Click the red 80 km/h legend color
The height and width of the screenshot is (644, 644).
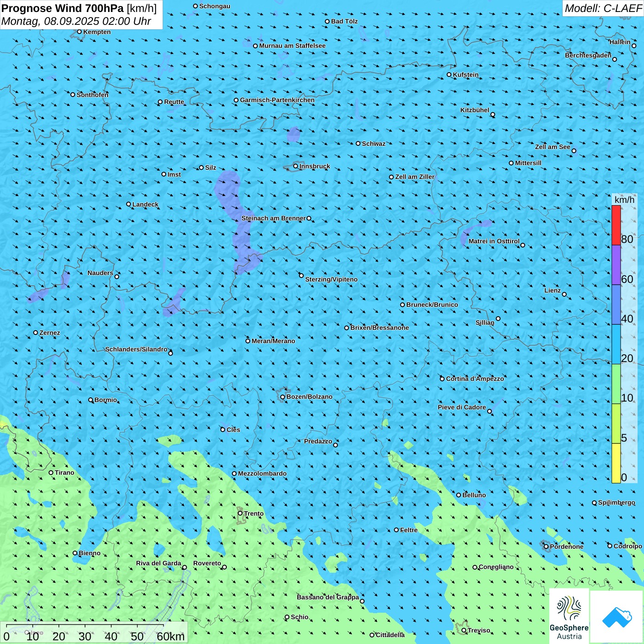click(616, 225)
